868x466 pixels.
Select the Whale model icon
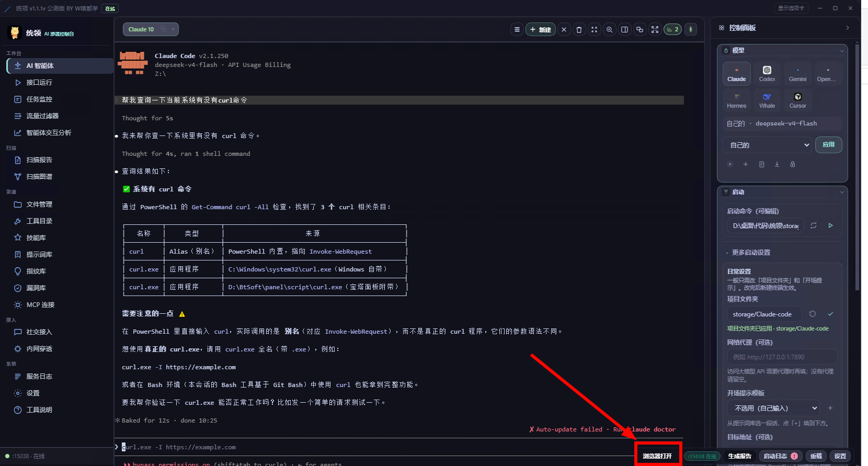tap(767, 100)
